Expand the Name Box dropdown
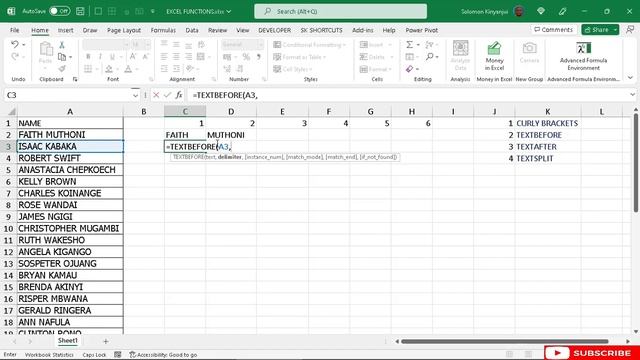640x360 pixels. coord(135,96)
